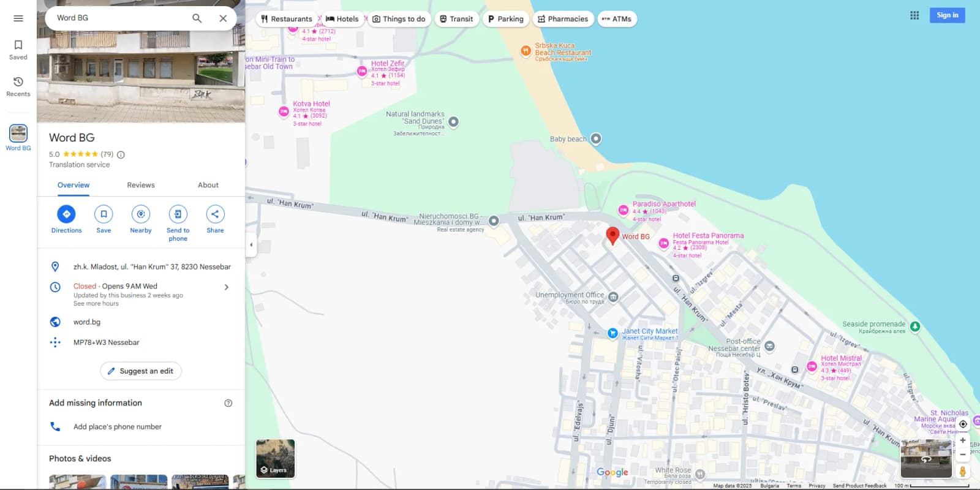Select Nieruchomosci.BG real estate marker
This screenshot has width=980, height=490.
tap(494, 221)
